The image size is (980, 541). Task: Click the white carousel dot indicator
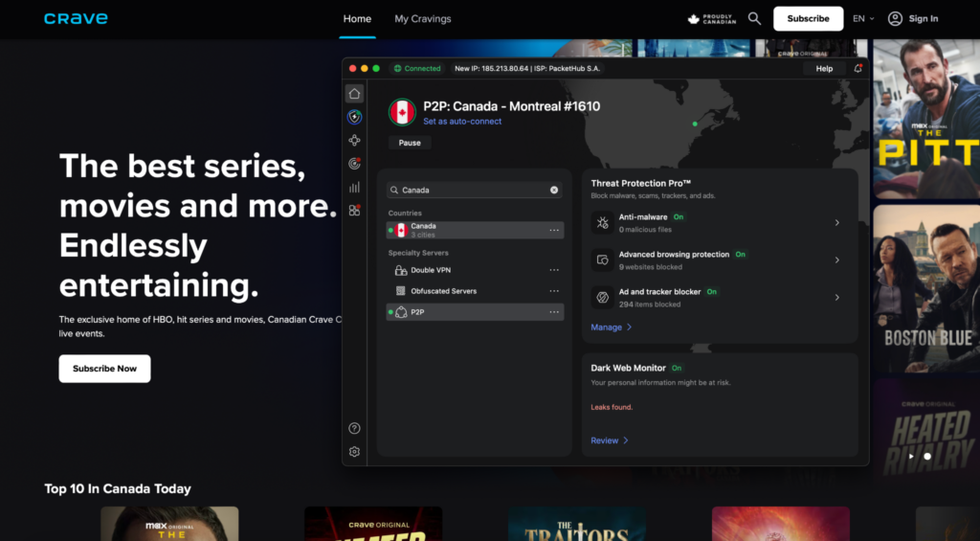click(927, 457)
